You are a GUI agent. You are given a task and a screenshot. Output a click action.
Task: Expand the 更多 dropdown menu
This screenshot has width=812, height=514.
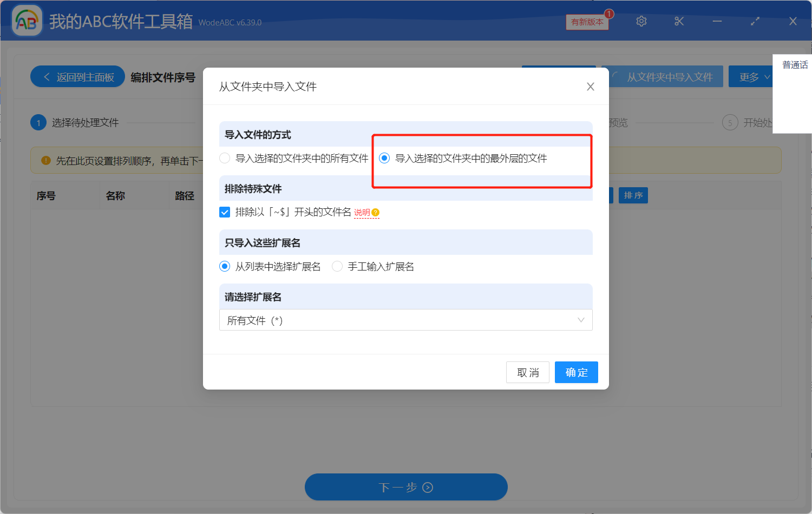(x=750, y=77)
